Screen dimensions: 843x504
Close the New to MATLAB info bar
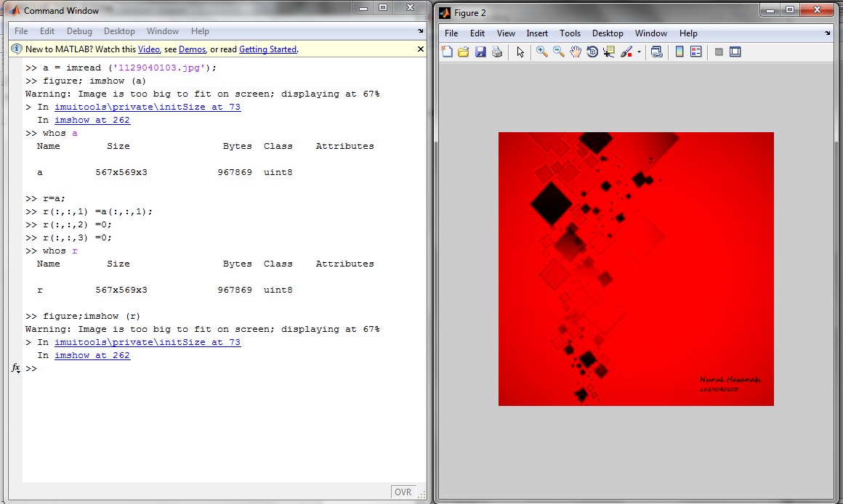421,49
